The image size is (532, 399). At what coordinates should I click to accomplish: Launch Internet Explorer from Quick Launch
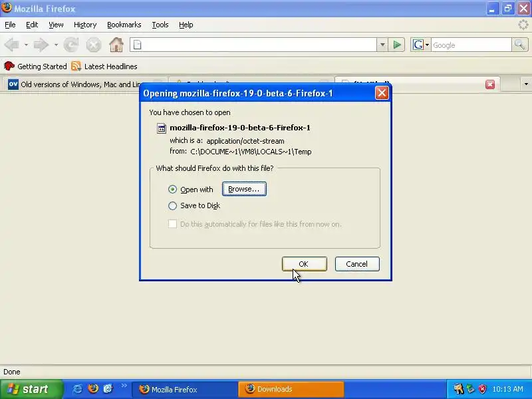pos(77,389)
